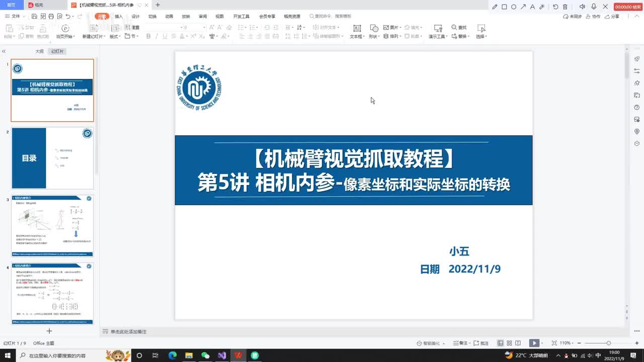Adjust the zoom slider handle
Screen dimensions: 644x362
(608, 343)
